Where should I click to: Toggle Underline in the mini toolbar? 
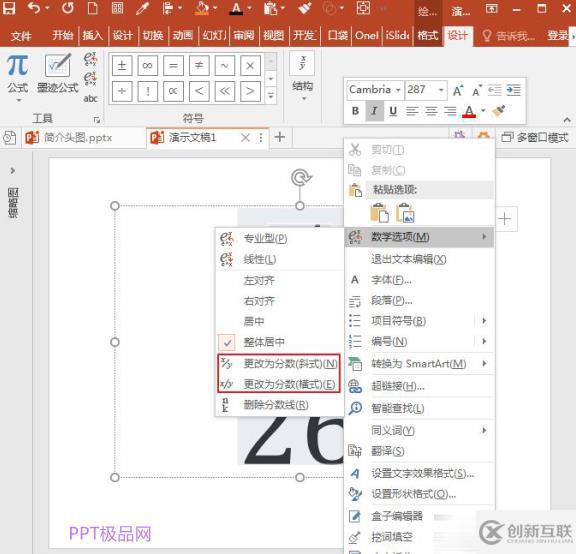click(393, 111)
